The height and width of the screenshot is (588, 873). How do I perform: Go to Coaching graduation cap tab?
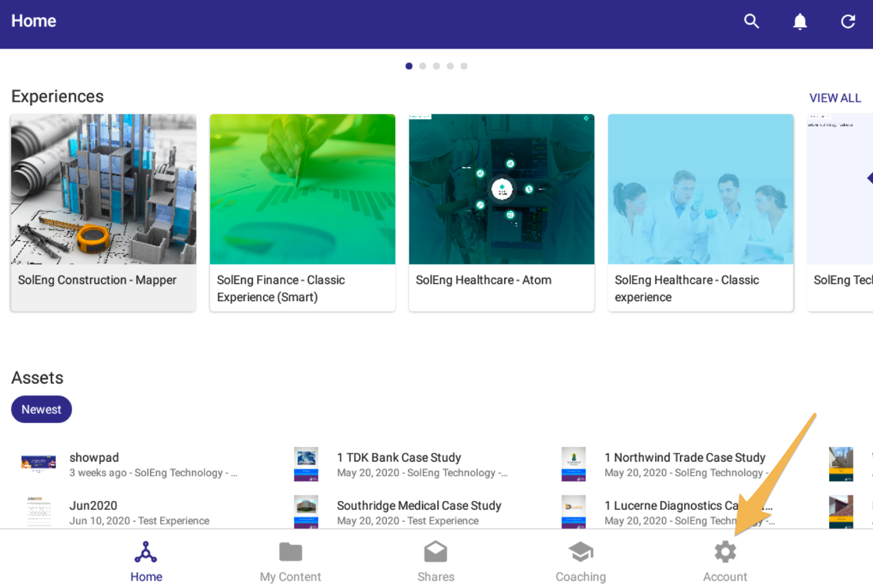click(580, 560)
